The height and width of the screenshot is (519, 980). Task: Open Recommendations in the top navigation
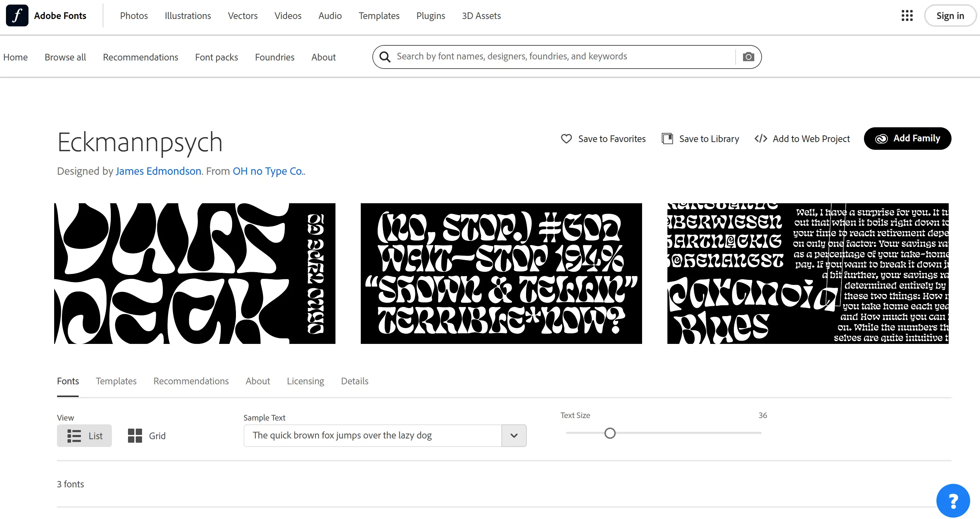(140, 57)
